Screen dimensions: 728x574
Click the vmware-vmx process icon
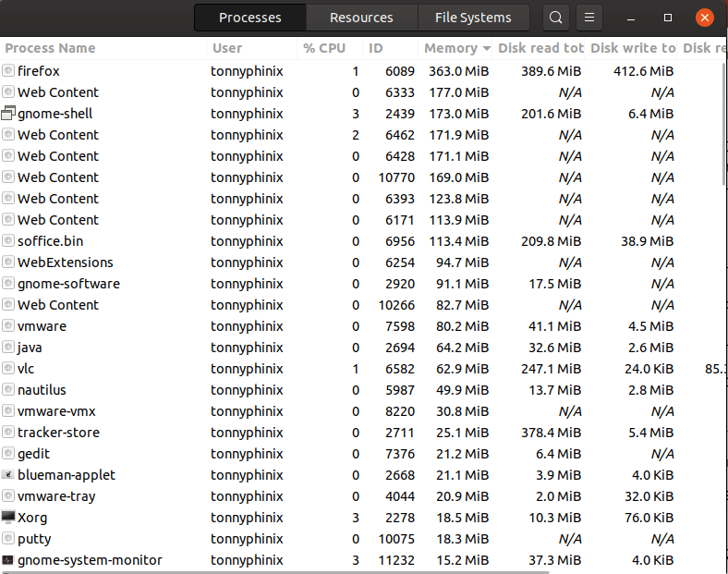tap(8, 410)
